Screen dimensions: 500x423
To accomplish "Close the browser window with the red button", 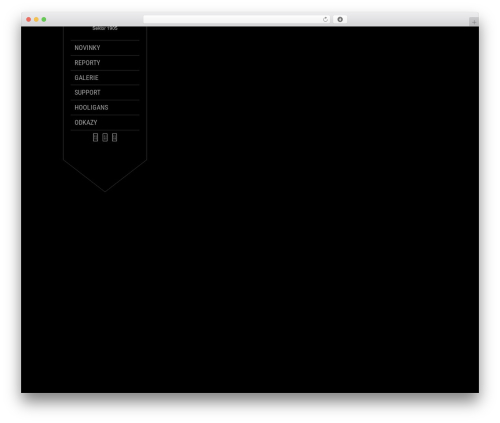I will pos(29,19).
